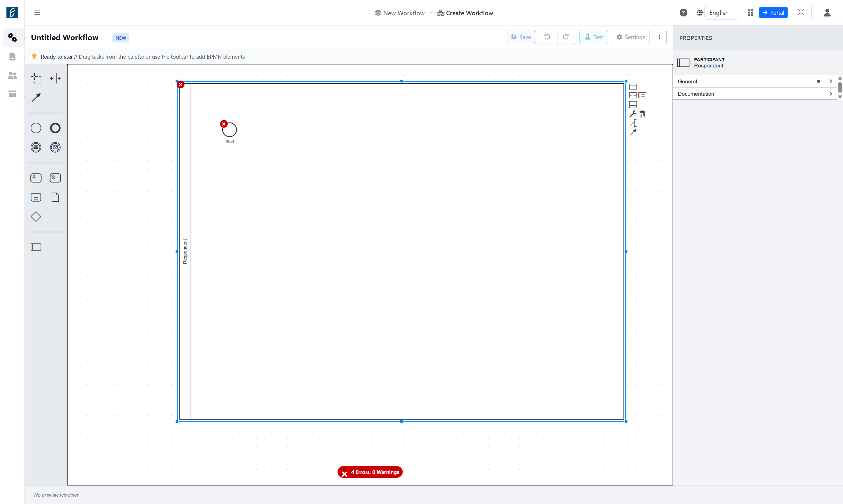The height and width of the screenshot is (504, 843).
Task: Add a gateway diamond from palette
Action: point(36,217)
